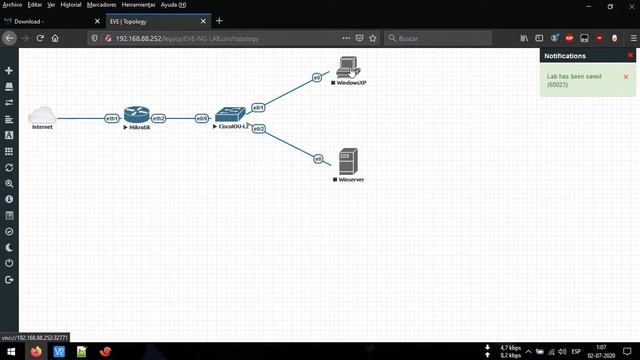Click the eth1 interface label on Mikrotik
Image resolution: width=640 pixels, height=360 pixels.
pyautogui.click(x=112, y=118)
